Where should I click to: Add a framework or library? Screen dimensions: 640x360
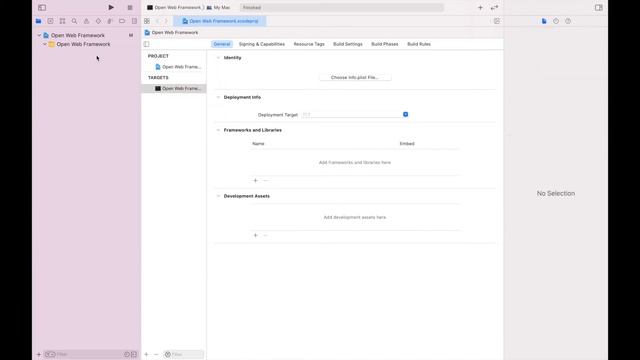tap(256, 180)
